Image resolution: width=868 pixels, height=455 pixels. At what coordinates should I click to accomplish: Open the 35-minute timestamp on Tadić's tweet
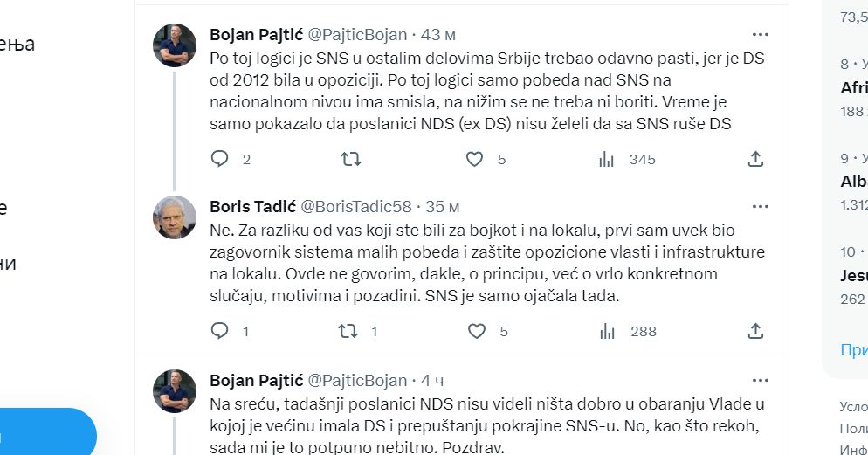(x=442, y=207)
